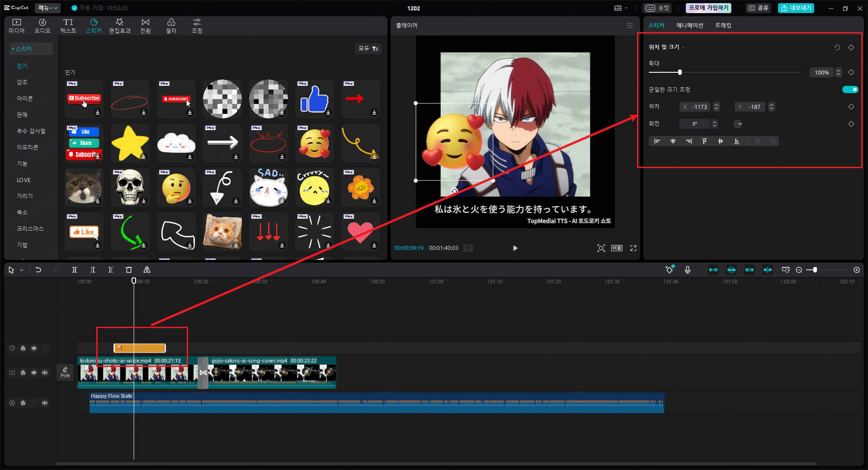Collapse the 스티커 category tree in sidebar
The height and width of the screenshot is (470, 868).
(13, 49)
